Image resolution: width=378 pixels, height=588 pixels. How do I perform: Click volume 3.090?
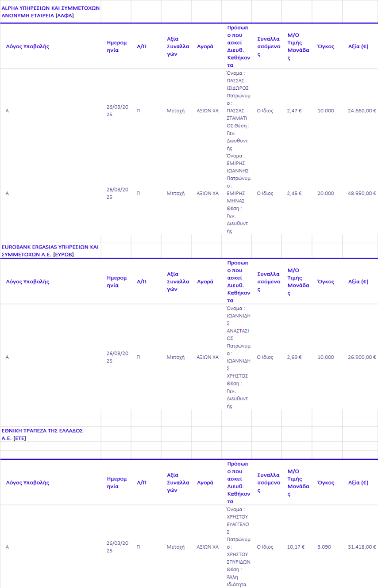coord(324,547)
